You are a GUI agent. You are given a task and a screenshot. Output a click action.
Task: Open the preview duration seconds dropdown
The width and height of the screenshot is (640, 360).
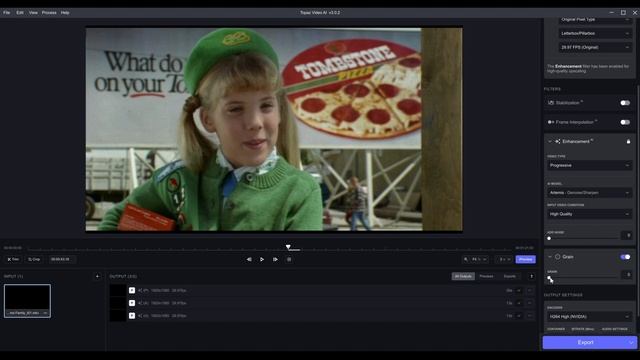504,259
